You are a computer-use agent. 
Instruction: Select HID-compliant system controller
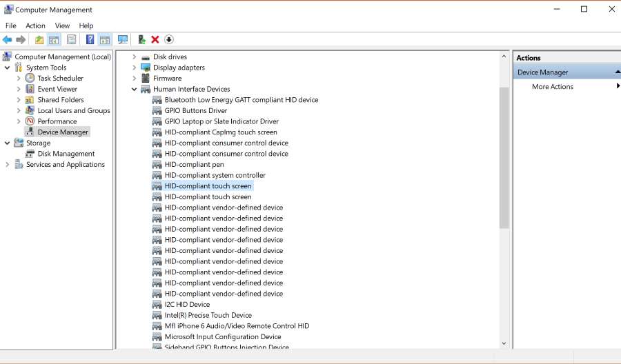tap(215, 175)
